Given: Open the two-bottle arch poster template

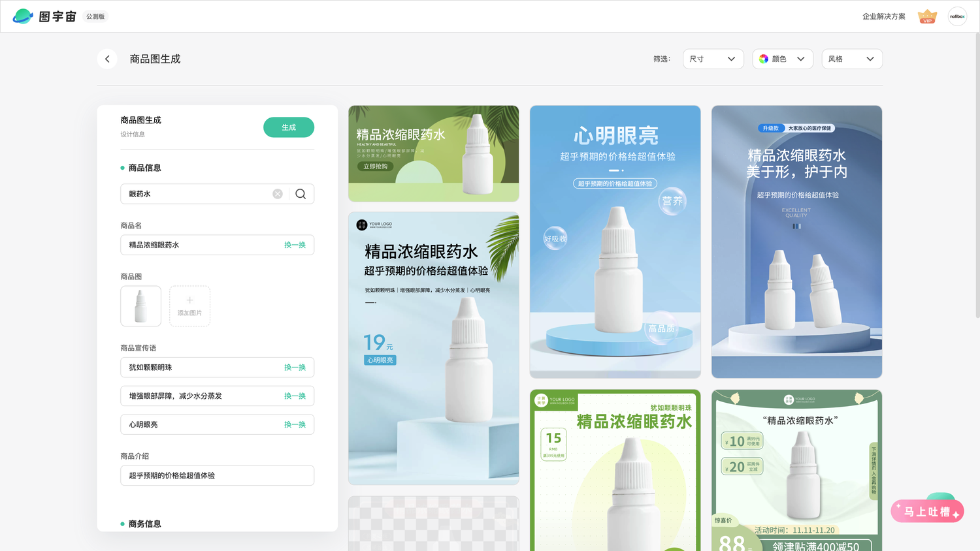Looking at the screenshot, I should (797, 242).
